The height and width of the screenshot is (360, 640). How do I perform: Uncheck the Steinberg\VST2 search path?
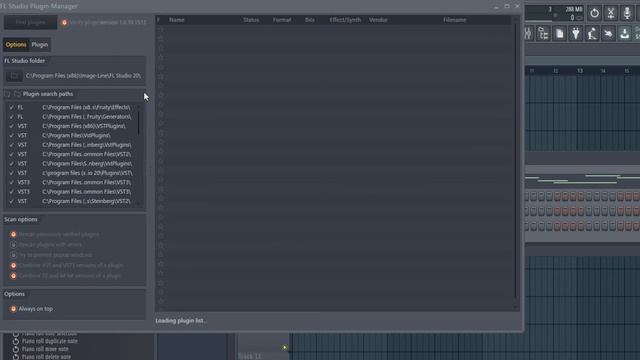click(11, 201)
